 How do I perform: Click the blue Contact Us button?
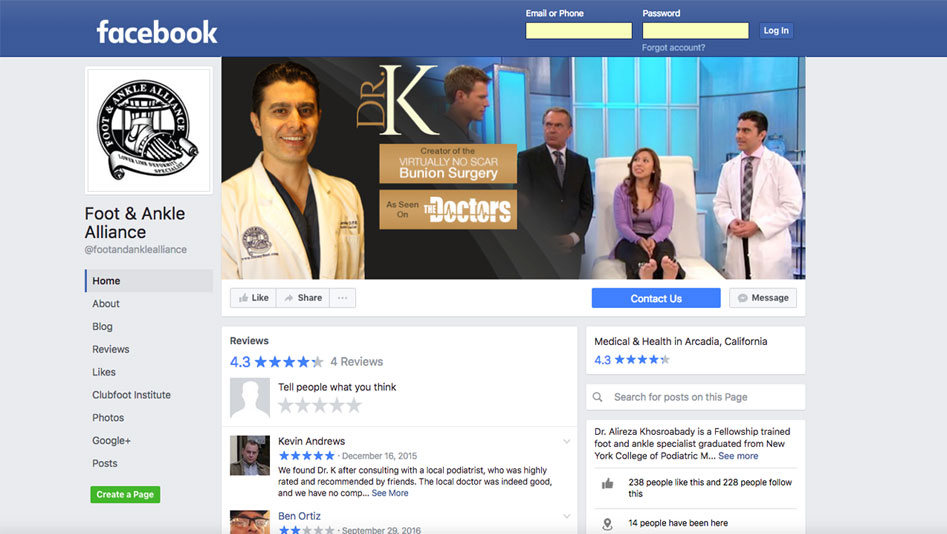[656, 298]
